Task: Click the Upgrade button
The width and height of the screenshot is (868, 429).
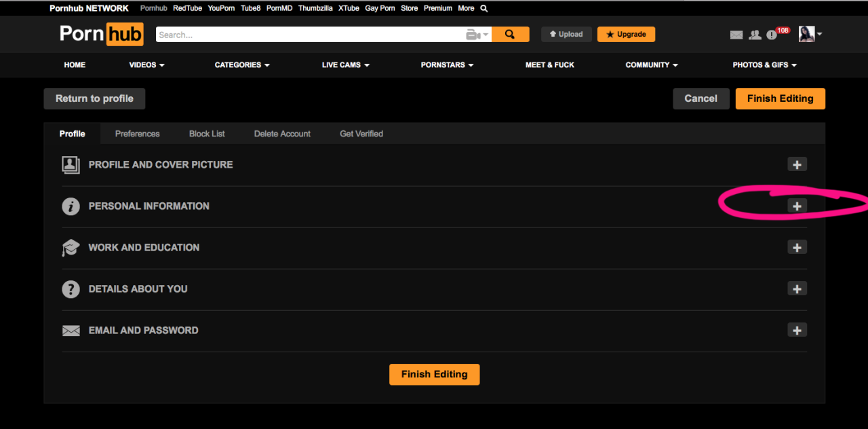Action: pyautogui.click(x=626, y=34)
